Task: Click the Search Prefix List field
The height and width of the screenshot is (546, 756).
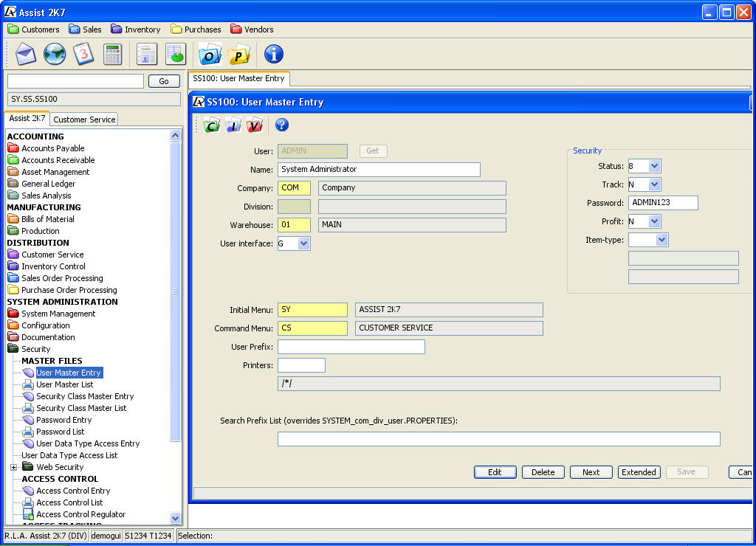Action: 499,439
